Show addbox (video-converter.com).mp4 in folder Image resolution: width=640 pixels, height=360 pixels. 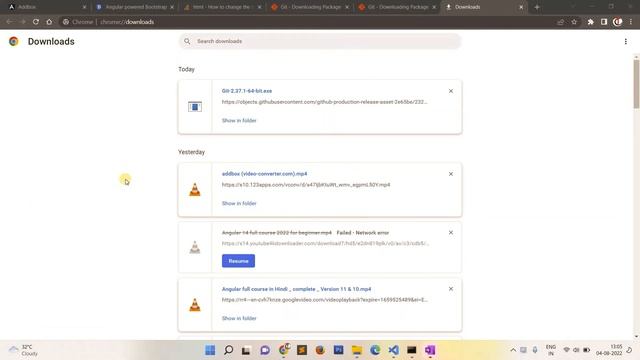pos(239,203)
